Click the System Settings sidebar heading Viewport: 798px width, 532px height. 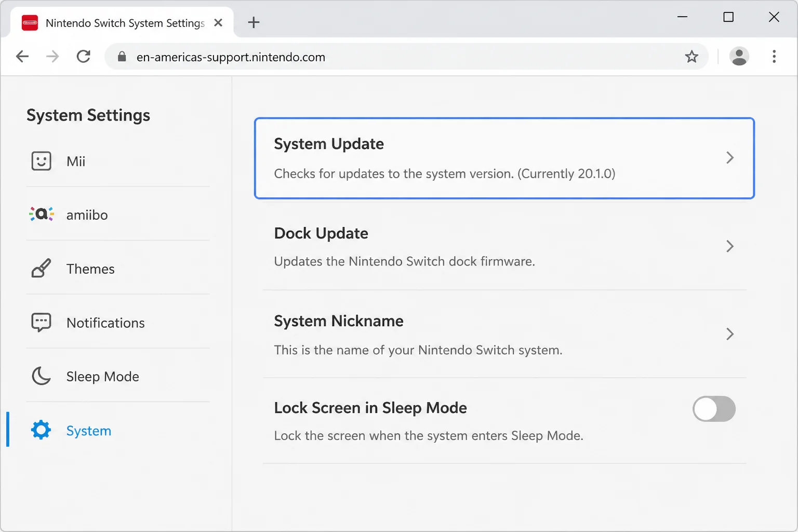click(x=88, y=115)
